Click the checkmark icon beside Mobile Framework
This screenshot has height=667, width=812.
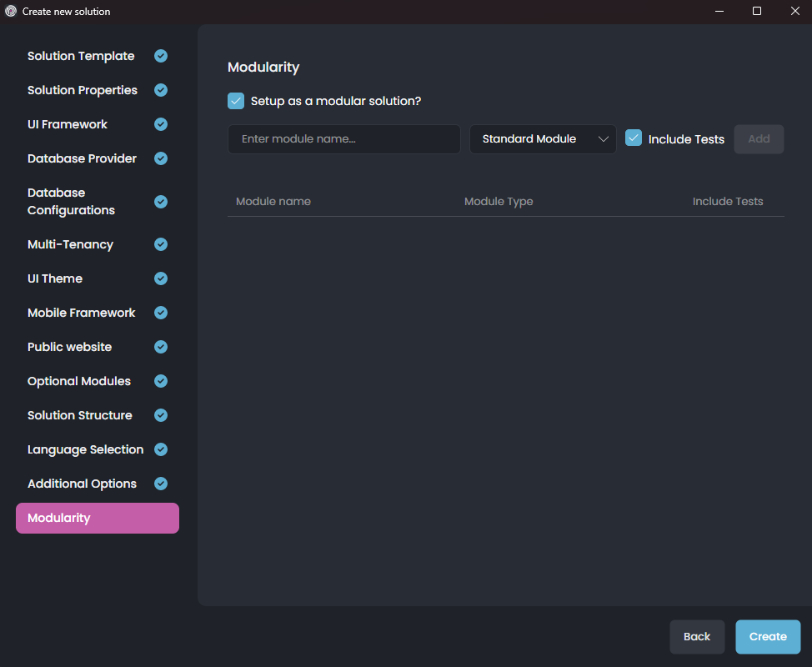[160, 313]
